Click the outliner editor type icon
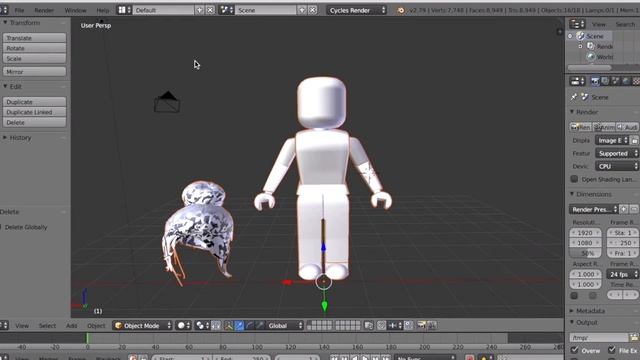640x360 pixels. pyautogui.click(x=578, y=24)
